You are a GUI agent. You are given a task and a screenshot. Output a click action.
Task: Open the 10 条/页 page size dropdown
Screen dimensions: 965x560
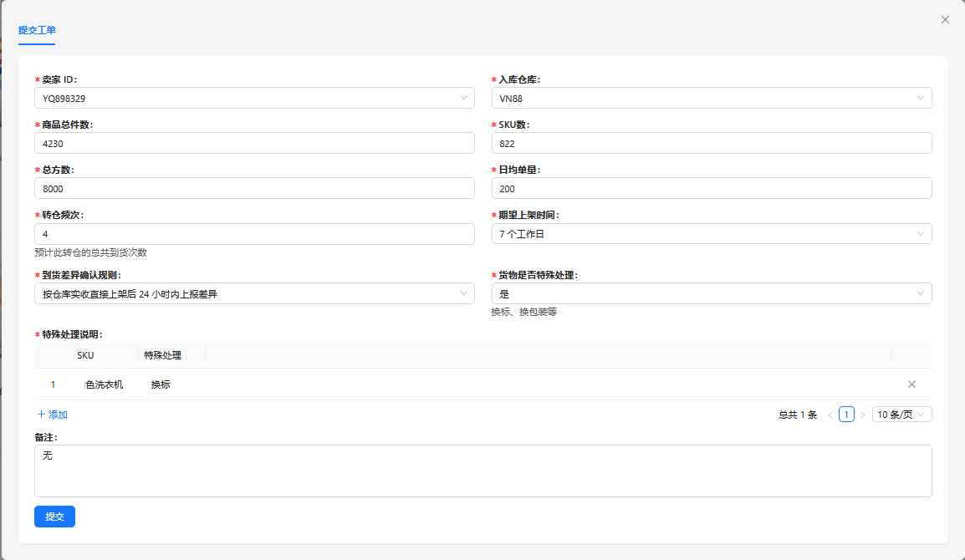901,415
